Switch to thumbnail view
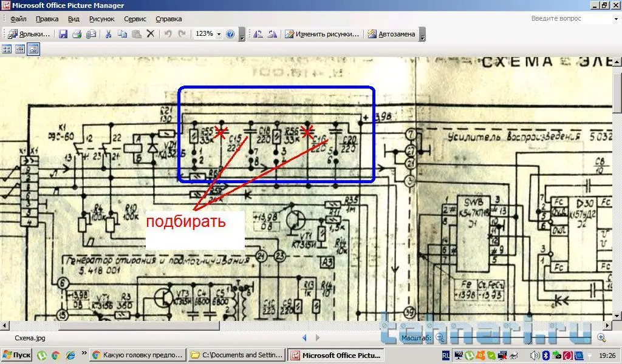 [x=7, y=49]
